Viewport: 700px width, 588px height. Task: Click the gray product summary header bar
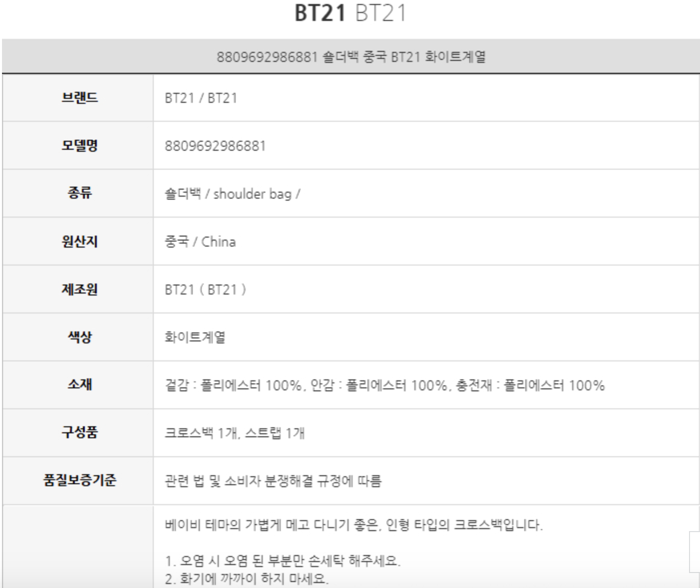click(x=350, y=56)
